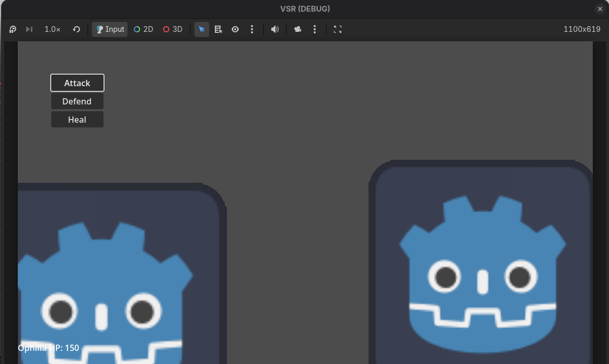The height and width of the screenshot is (364, 609).
Task: Choose the Defend action
Action: (77, 101)
